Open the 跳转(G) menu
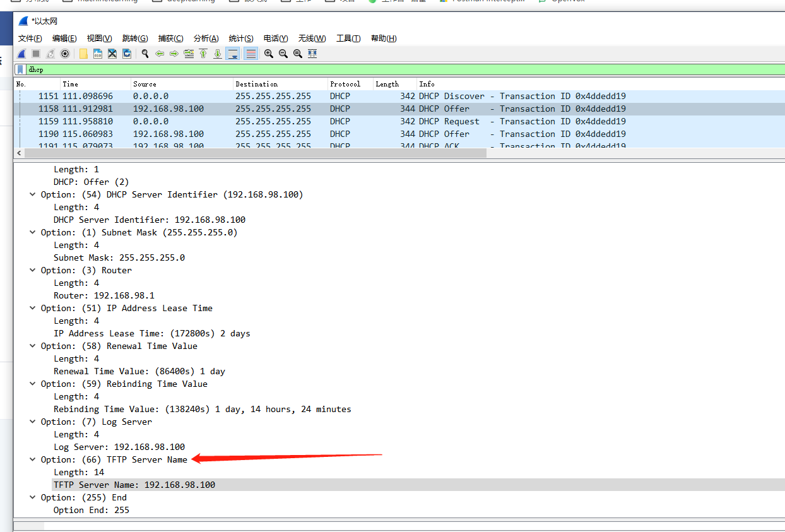 (135, 38)
